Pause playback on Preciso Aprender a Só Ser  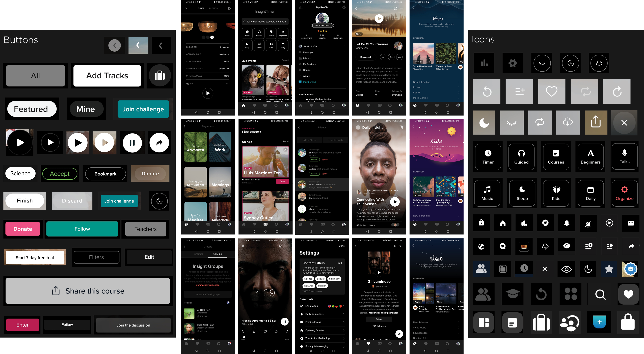pos(284,321)
